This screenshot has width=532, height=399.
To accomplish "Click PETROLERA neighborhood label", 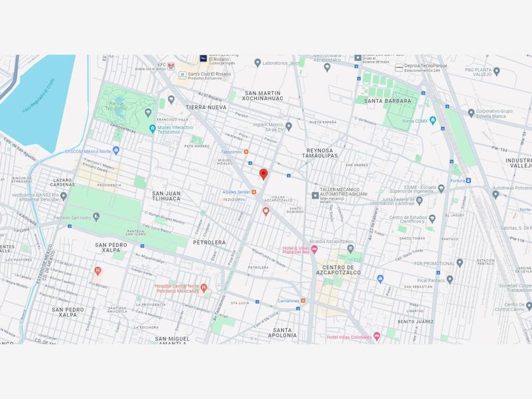I will 210,242.
